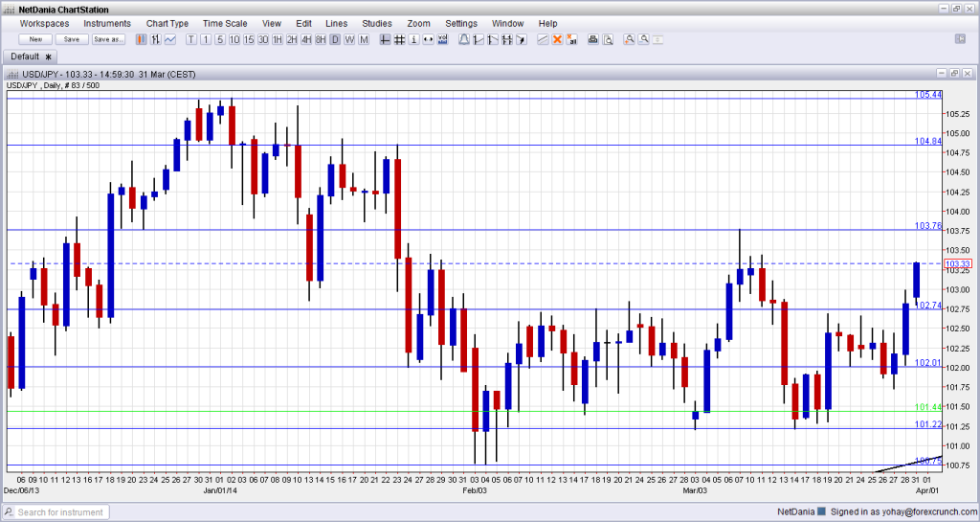Click the Signed in as yohay@forexcrunch.com status

[902, 512]
